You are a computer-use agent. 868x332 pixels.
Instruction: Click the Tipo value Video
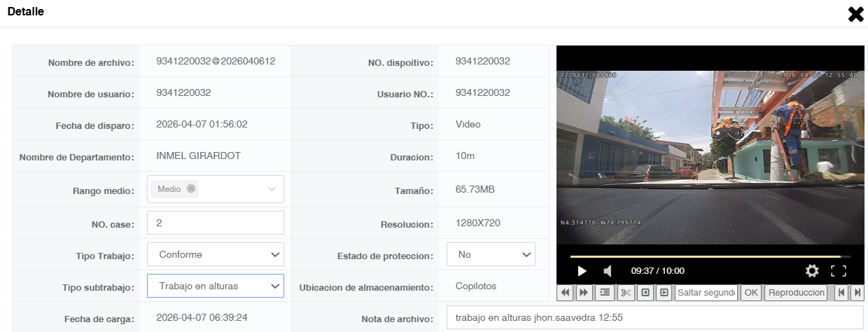(x=468, y=124)
